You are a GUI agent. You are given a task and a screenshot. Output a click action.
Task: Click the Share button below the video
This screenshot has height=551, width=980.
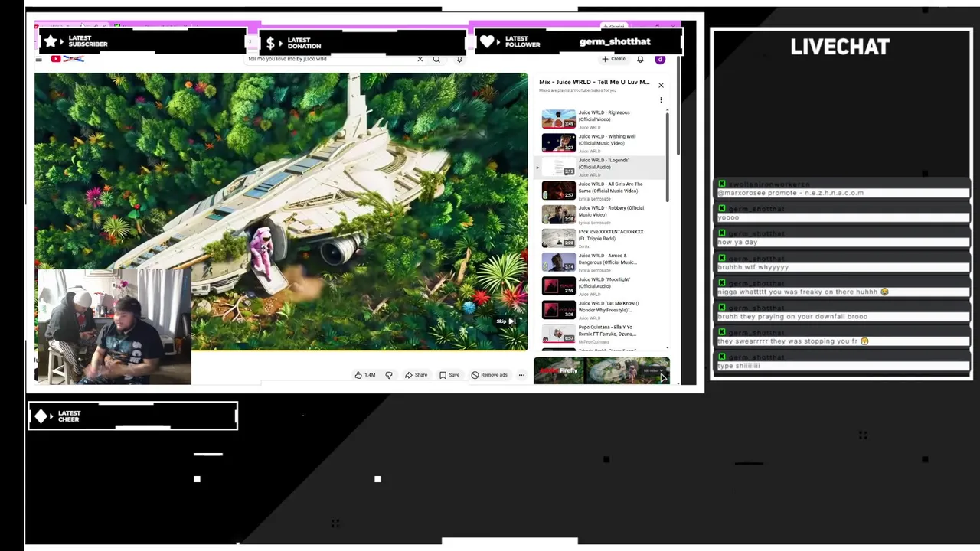pos(416,375)
